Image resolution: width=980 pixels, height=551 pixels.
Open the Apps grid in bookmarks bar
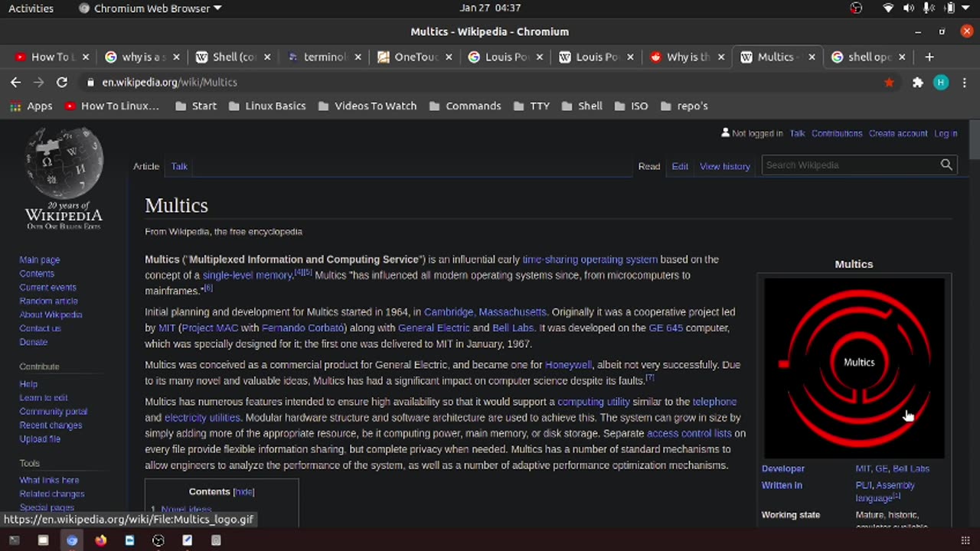point(31,106)
